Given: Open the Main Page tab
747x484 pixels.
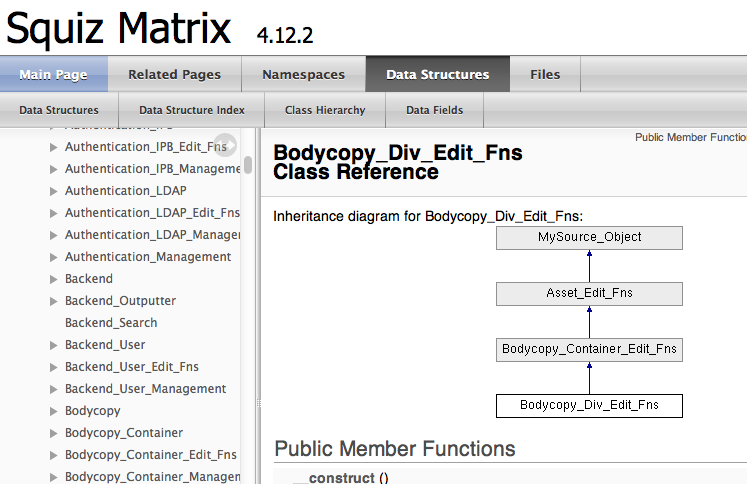Looking at the screenshot, I should coord(53,75).
